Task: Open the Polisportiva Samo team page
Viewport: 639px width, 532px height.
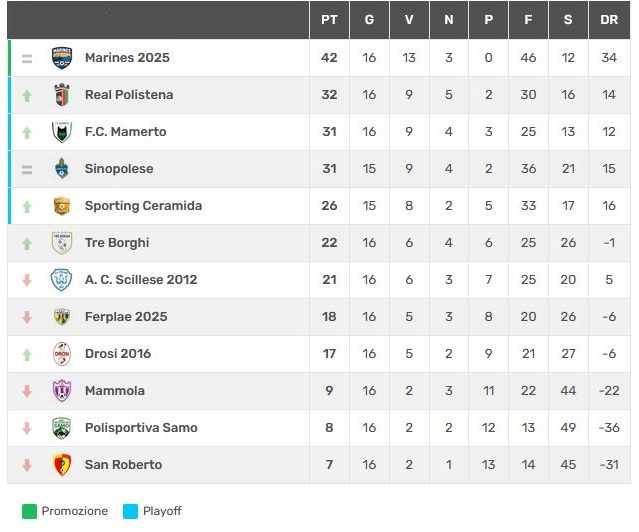Action: coord(141,428)
